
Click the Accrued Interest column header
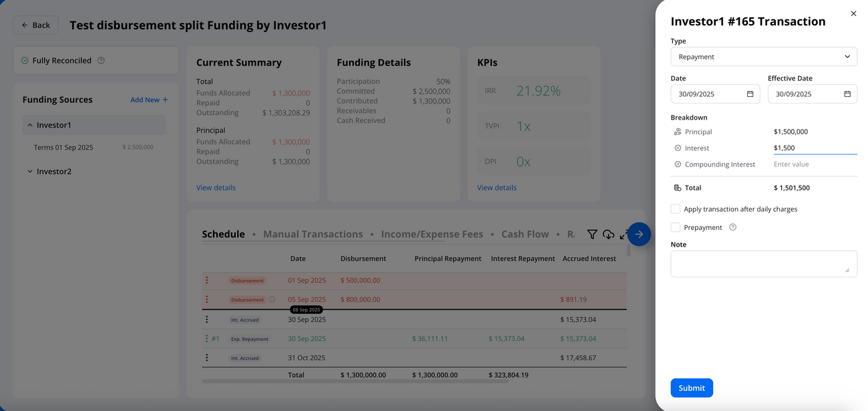point(589,259)
